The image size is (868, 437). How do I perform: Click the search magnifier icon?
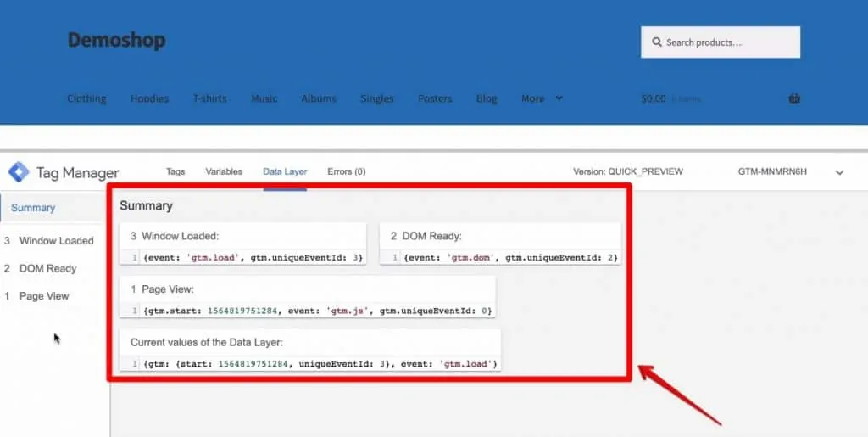point(657,42)
